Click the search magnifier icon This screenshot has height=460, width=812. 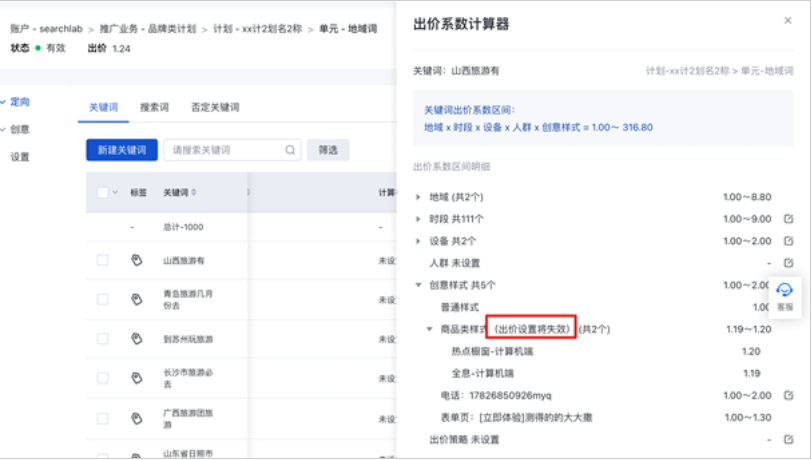tap(290, 150)
